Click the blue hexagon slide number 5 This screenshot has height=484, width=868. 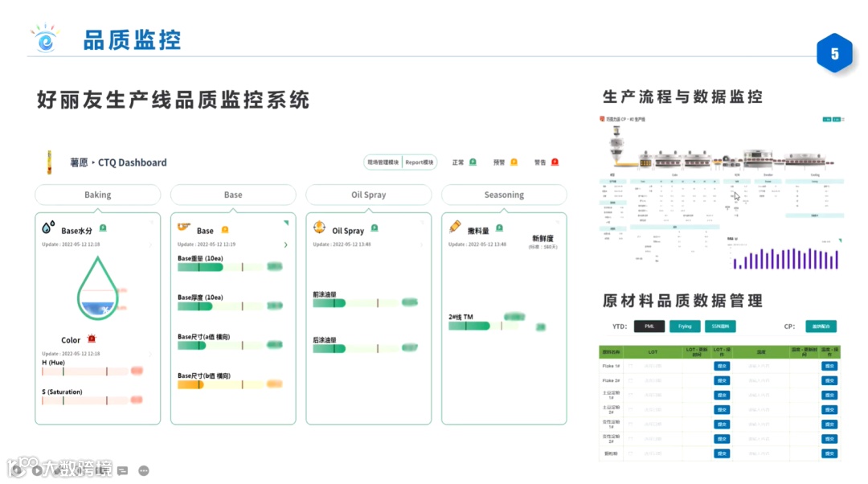click(x=834, y=53)
